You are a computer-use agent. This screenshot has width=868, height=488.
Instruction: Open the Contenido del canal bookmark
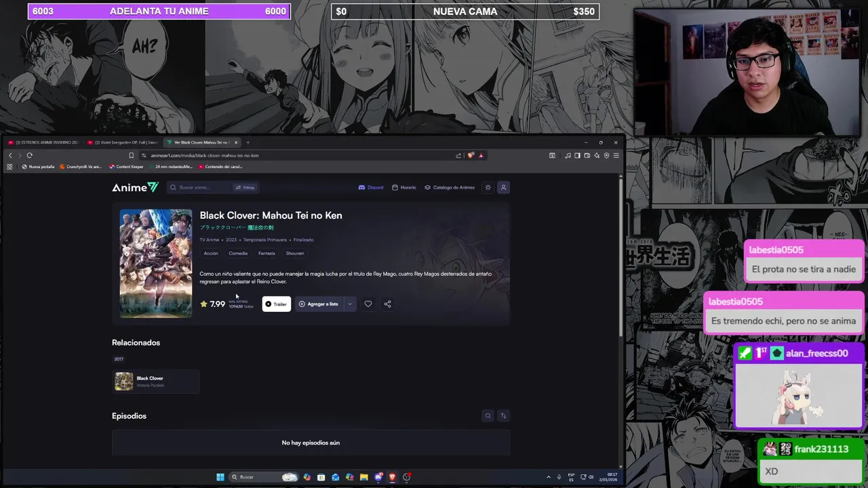[x=220, y=167]
